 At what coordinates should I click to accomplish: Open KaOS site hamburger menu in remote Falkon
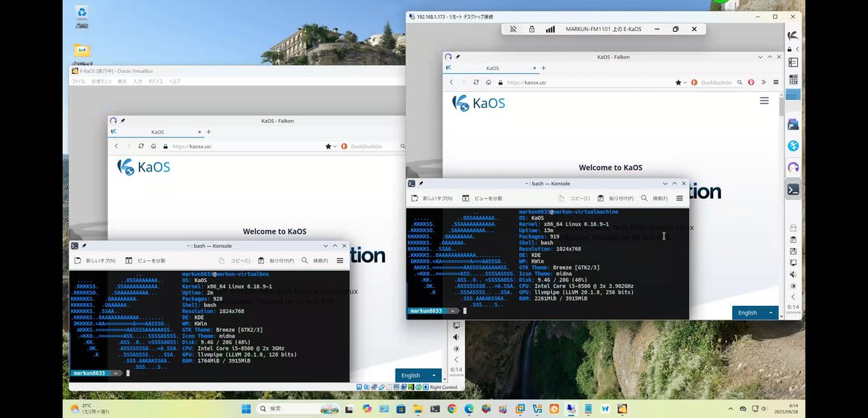click(764, 102)
